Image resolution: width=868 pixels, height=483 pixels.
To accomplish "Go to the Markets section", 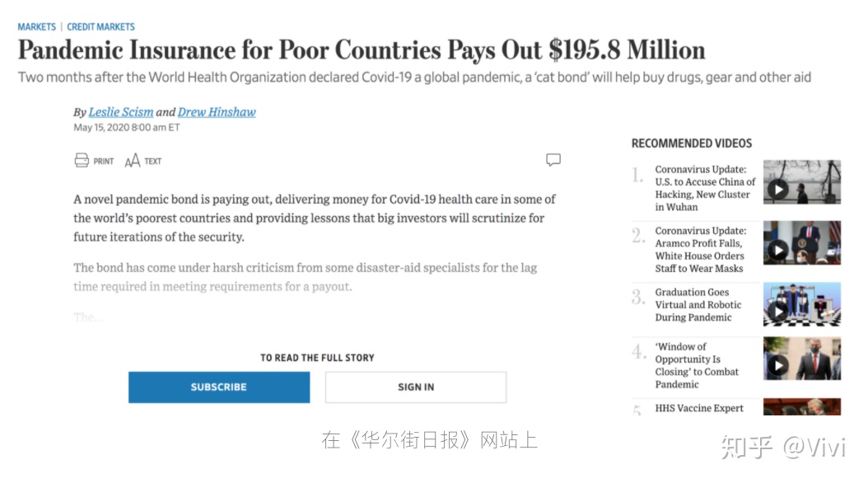I will (36, 26).
